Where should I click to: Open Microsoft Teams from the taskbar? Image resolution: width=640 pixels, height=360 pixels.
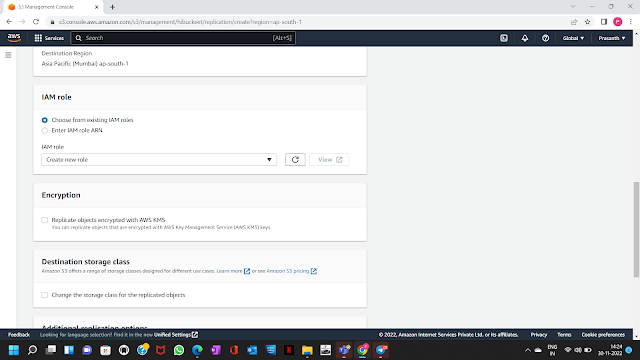click(x=344, y=350)
